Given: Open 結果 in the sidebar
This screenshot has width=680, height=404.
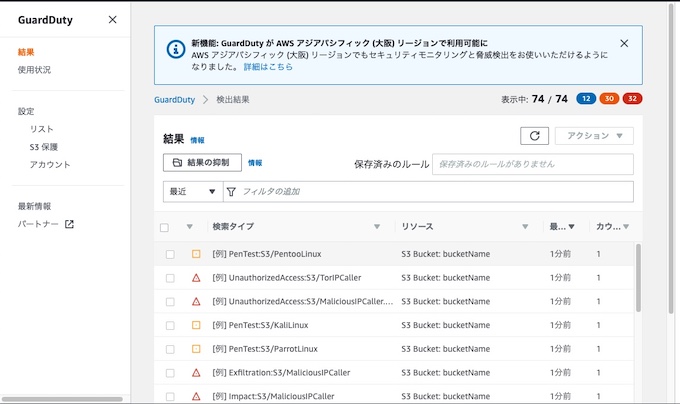Looking at the screenshot, I should click(26, 52).
